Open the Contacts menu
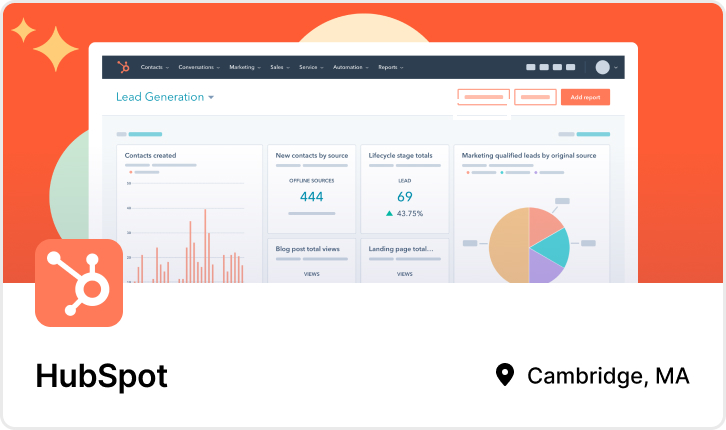This screenshot has width=726, height=430. (x=155, y=67)
